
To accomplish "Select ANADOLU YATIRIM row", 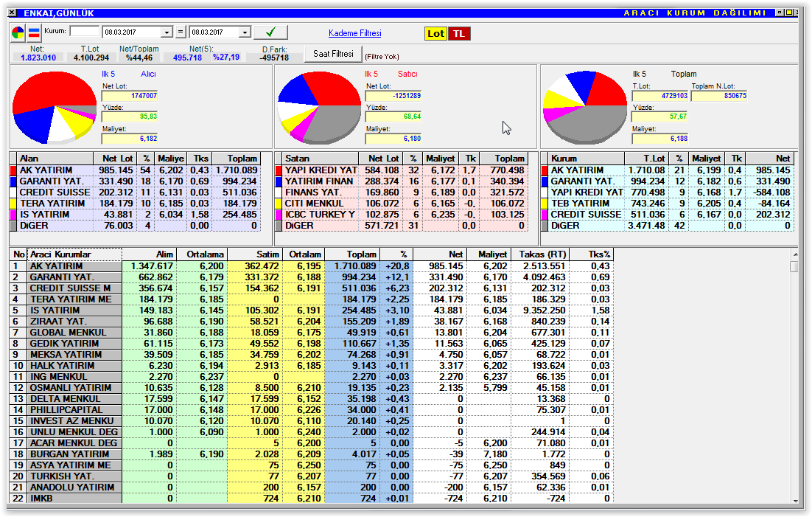I will click(311, 487).
